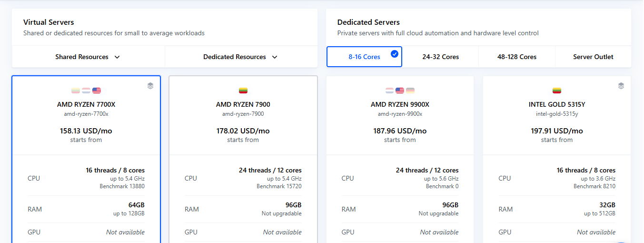Viewport: 644px width, 243px height.
Task: Select the 48-128 Cores tab
Action: [516, 57]
